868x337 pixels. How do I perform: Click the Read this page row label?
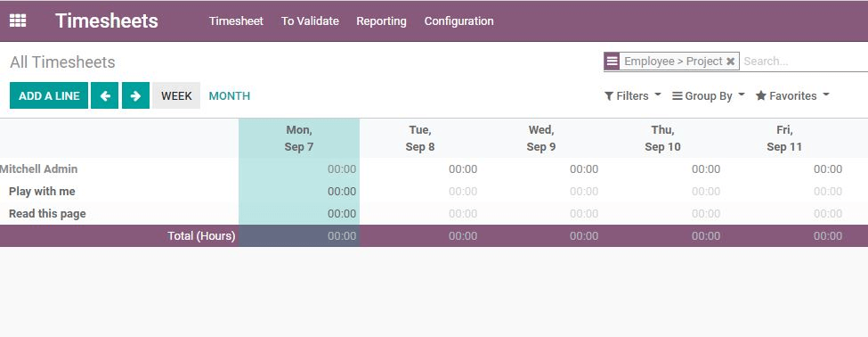[47, 213]
